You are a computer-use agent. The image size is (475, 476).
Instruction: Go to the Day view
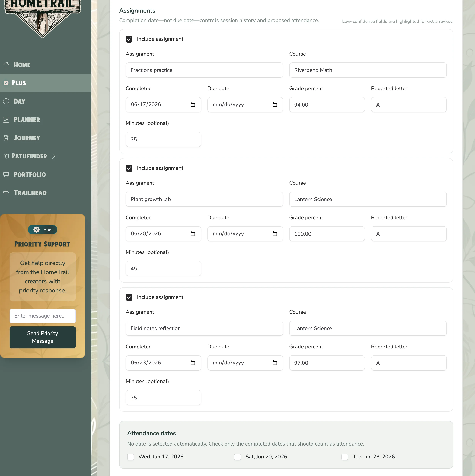[45, 101]
